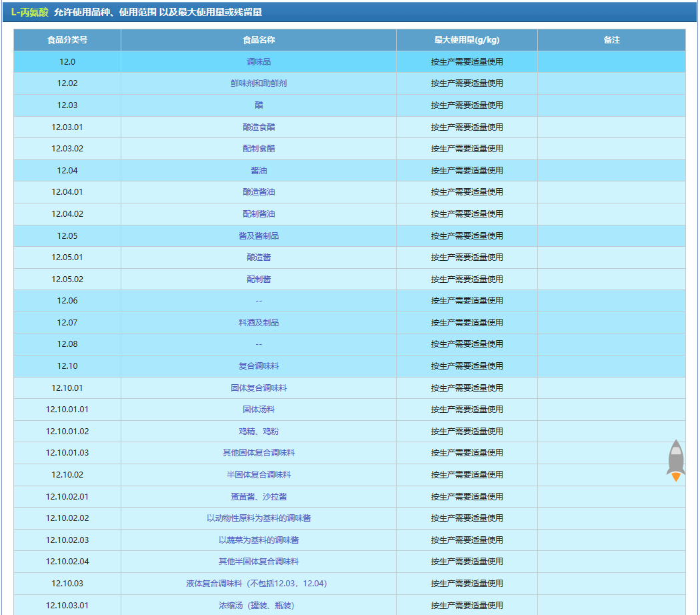The image size is (700, 615).
Task: Select category number 12.10 cell
Action: point(67,366)
